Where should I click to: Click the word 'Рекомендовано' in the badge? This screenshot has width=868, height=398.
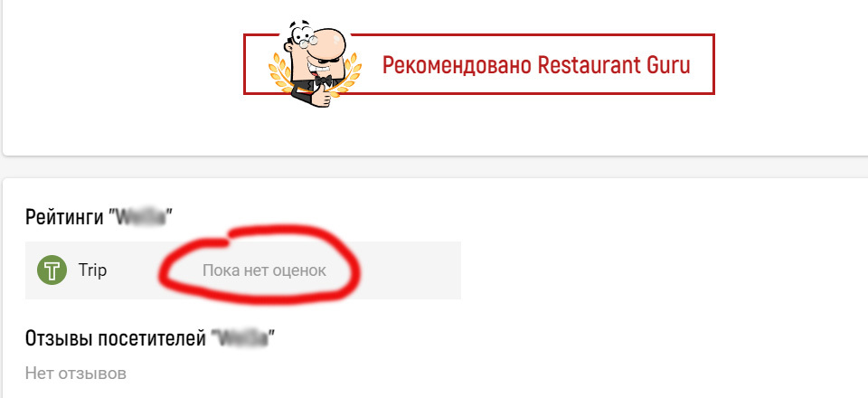[457, 65]
